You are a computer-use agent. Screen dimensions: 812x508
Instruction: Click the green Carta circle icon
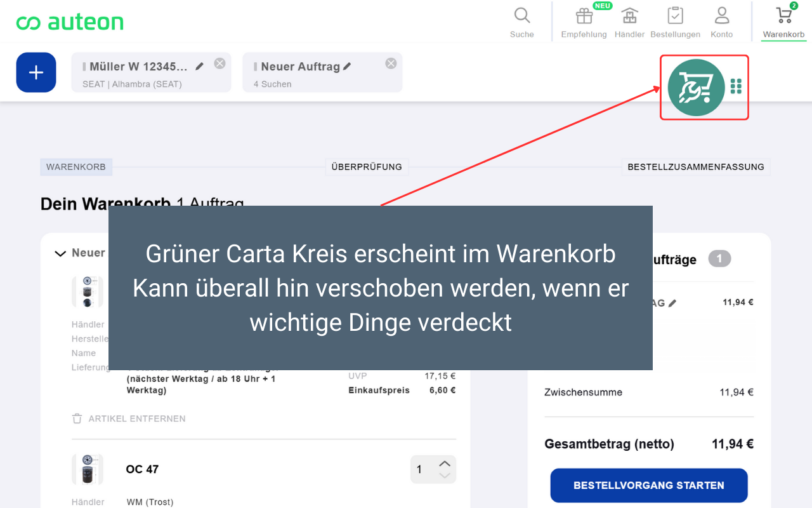click(x=696, y=88)
